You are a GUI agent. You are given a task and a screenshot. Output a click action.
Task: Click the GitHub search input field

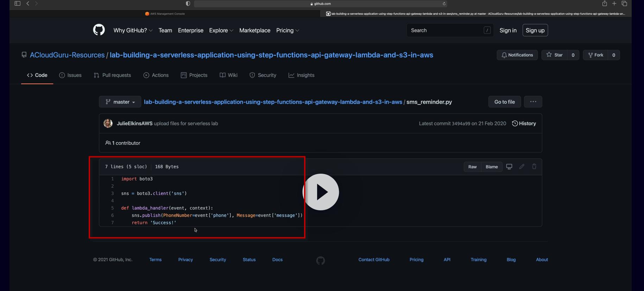[x=450, y=30]
